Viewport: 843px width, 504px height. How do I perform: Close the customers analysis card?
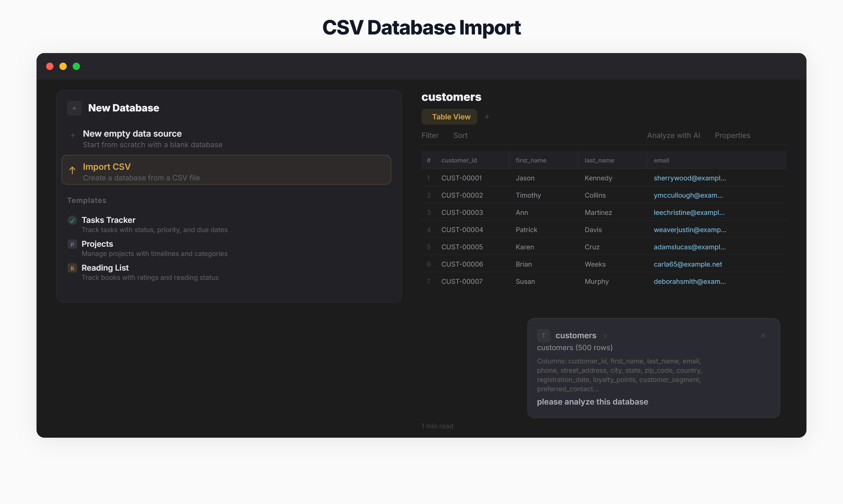763,336
